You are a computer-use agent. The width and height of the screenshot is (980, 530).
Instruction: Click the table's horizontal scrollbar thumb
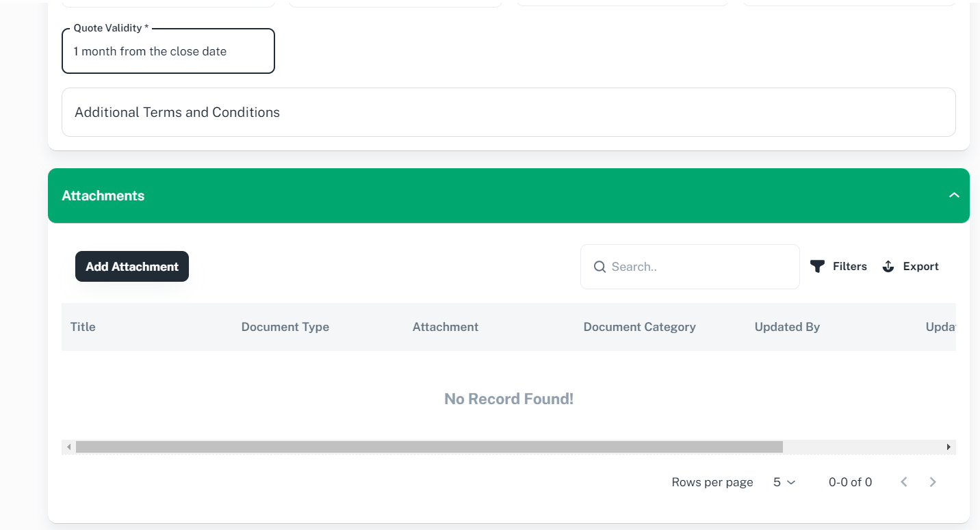(429, 447)
